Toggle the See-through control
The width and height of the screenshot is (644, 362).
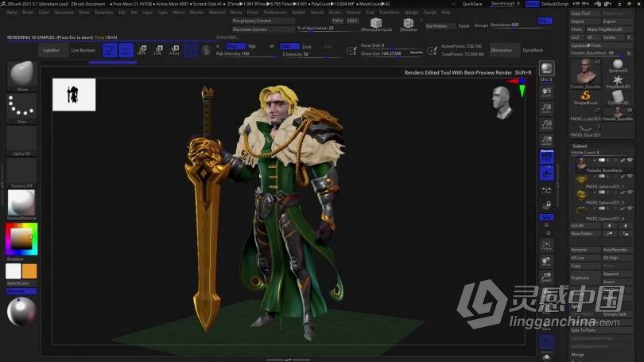pos(505,3)
